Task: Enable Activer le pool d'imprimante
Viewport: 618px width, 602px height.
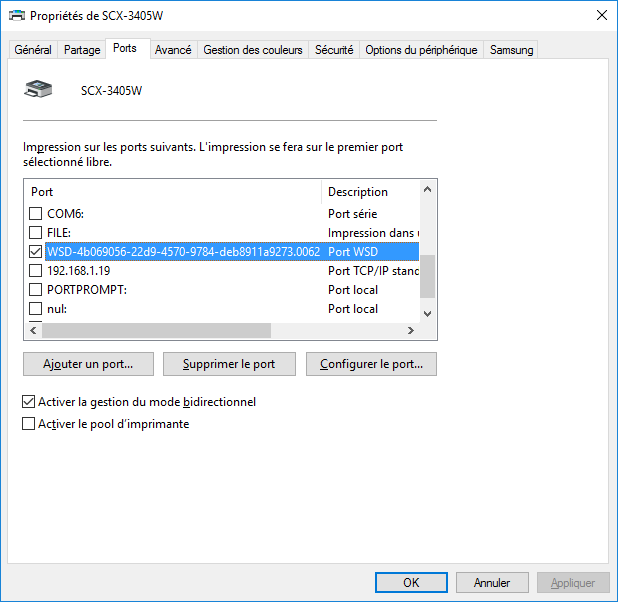Action: point(28,424)
